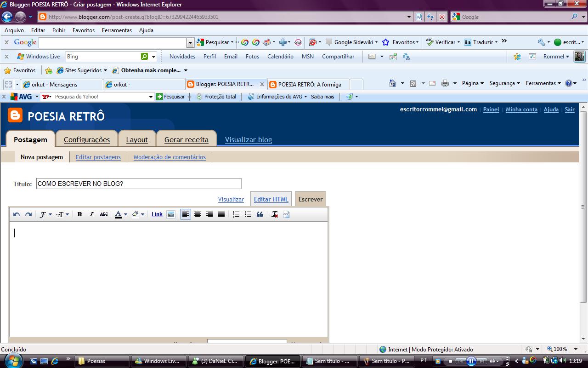Sign out with Sair link
The height and width of the screenshot is (368, 588).
(570, 109)
